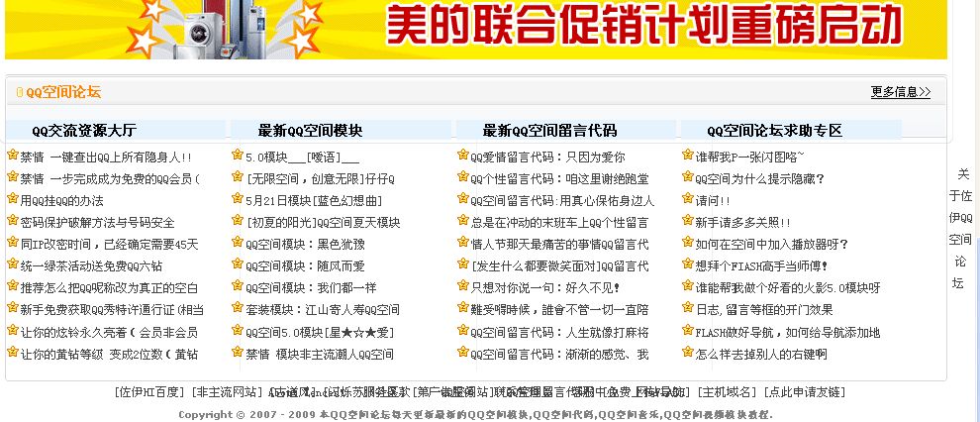The height and width of the screenshot is (422, 980).
Task: Open post 想拜个FLASH高手当师傅!
Action: pos(762,266)
